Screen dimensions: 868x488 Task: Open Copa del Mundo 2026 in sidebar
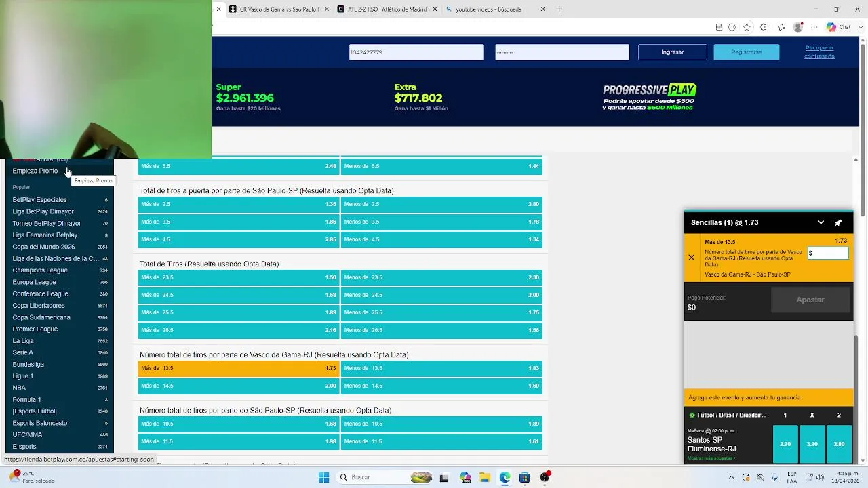43,247
